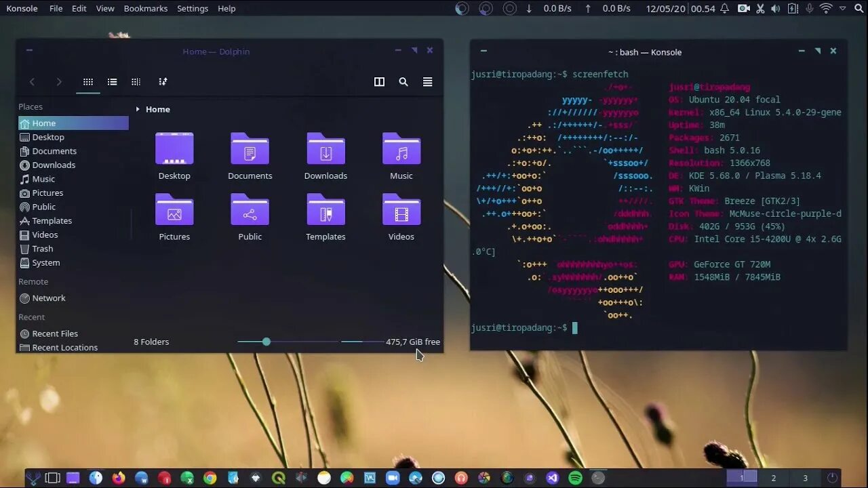
Task: Open panel search magnifier icon
Action: pos(858,8)
